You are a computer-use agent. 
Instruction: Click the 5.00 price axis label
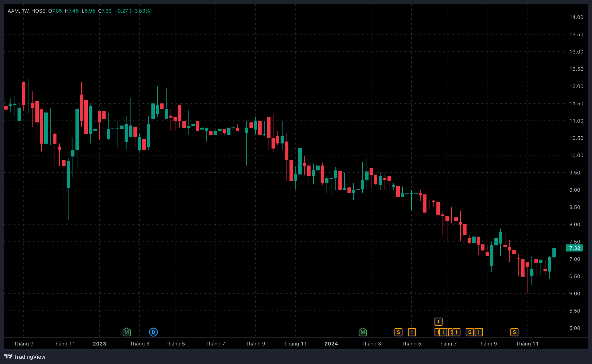[575, 328]
